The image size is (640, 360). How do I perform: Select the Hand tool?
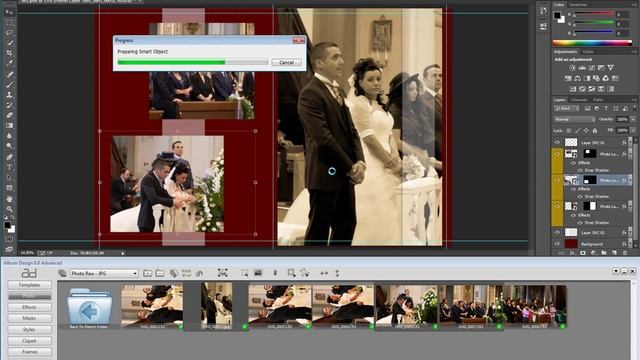(x=9, y=199)
